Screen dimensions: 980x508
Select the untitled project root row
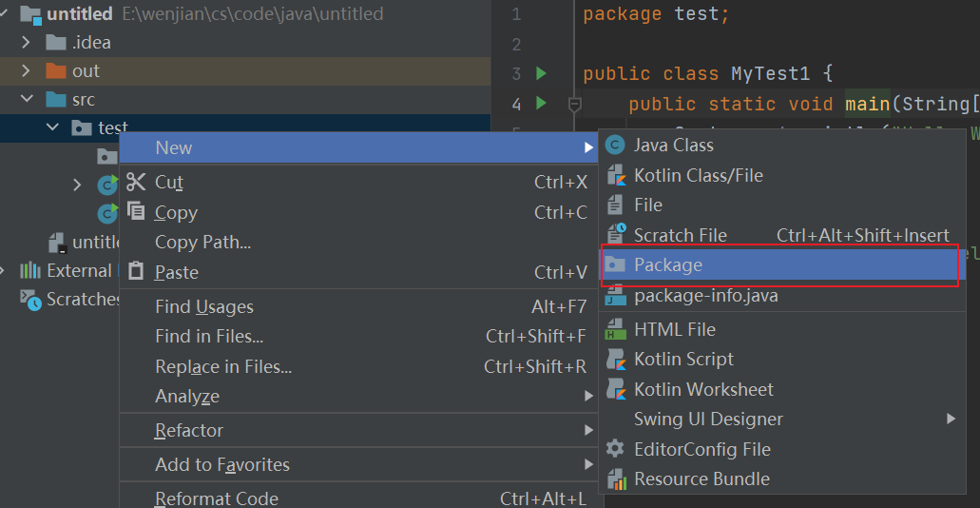(245, 13)
